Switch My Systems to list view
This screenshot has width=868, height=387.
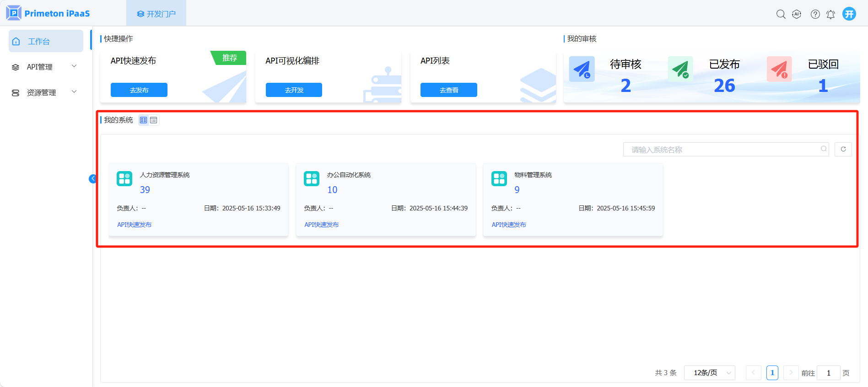[x=154, y=120]
